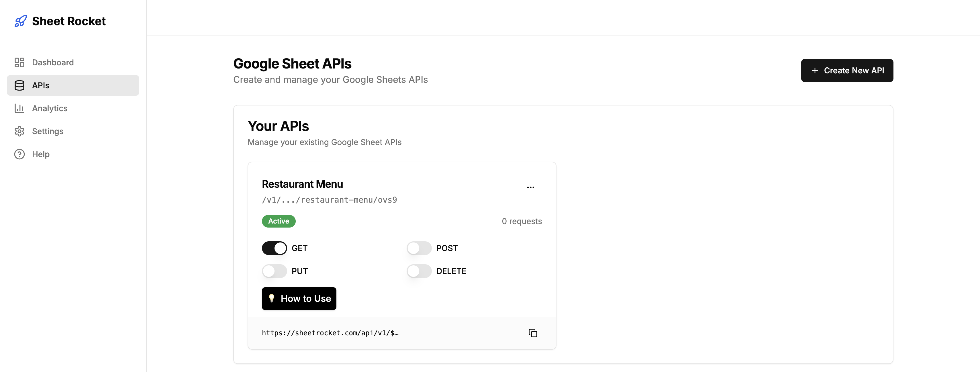
Task: Click the Help question mark icon
Action: 19,154
